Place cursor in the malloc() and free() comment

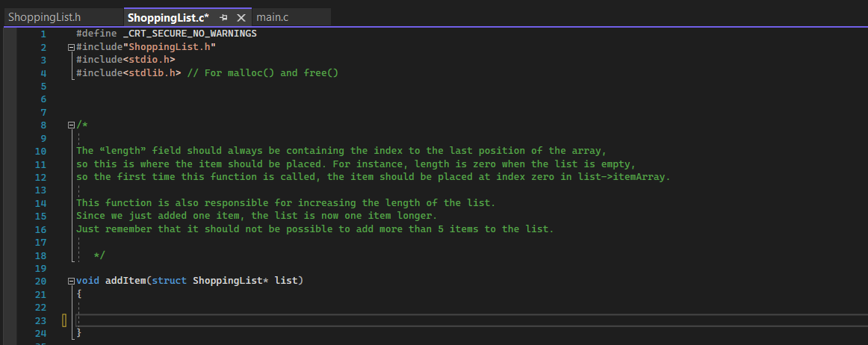pyautogui.click(x=262, y=73)
